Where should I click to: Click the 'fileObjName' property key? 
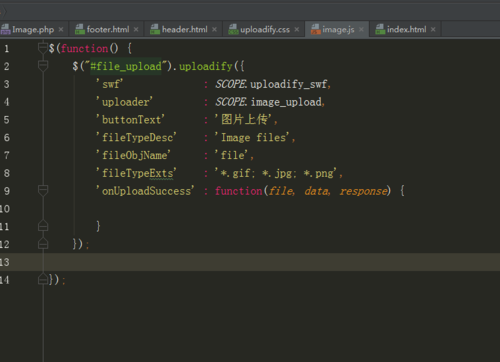point(133,155)
